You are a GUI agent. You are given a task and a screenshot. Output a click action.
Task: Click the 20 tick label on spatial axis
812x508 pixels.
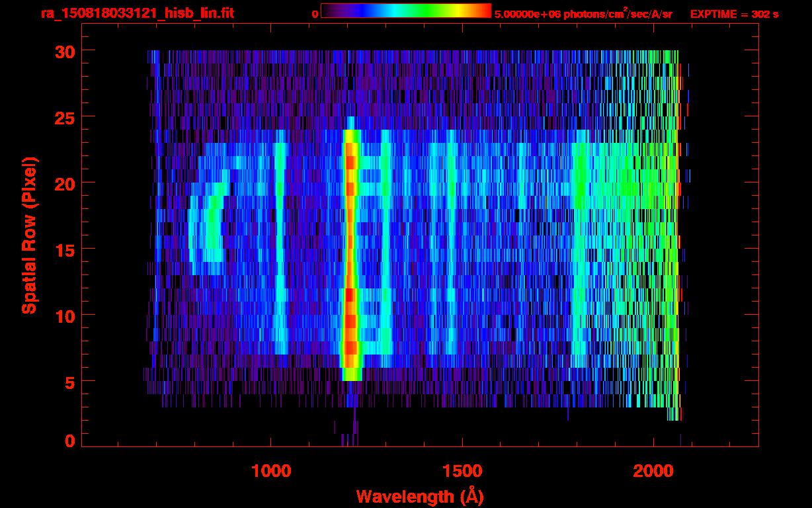tap(64, 183)
